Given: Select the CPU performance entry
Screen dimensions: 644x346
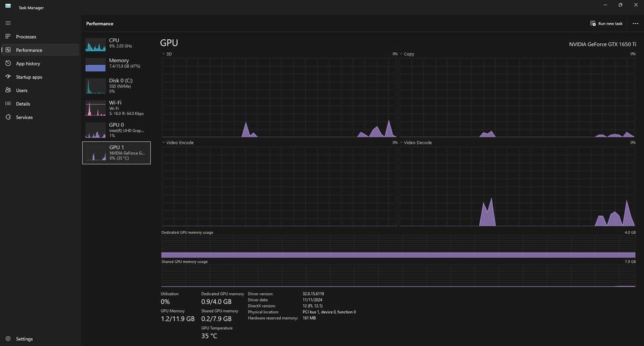Looking at the screenshot, I should pos(117,44).
